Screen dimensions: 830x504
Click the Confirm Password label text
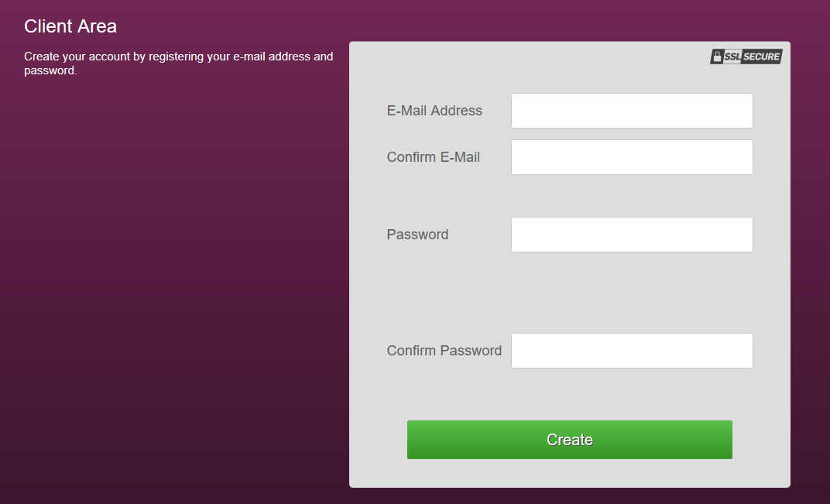[444, 351]
